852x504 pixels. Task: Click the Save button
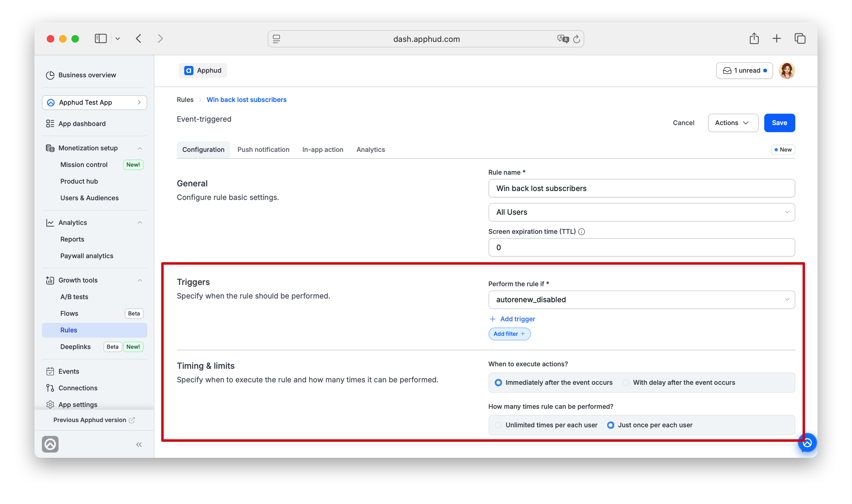click(x=779, y=123)
